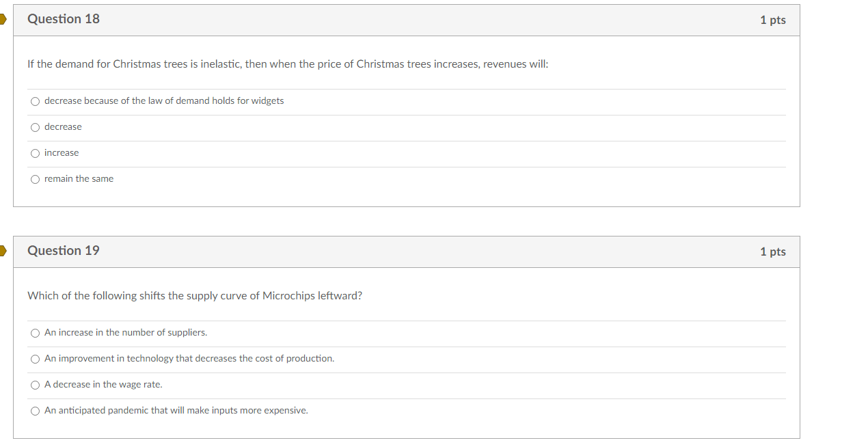Click the unanswered marker beside Question 18

3,20
